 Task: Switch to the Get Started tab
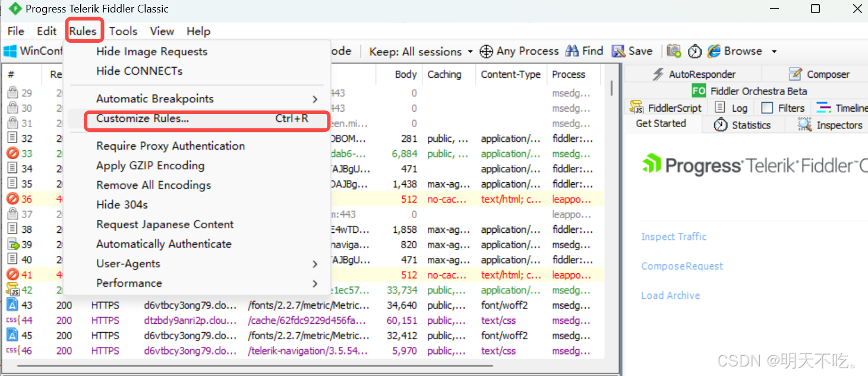pos(661,124)
